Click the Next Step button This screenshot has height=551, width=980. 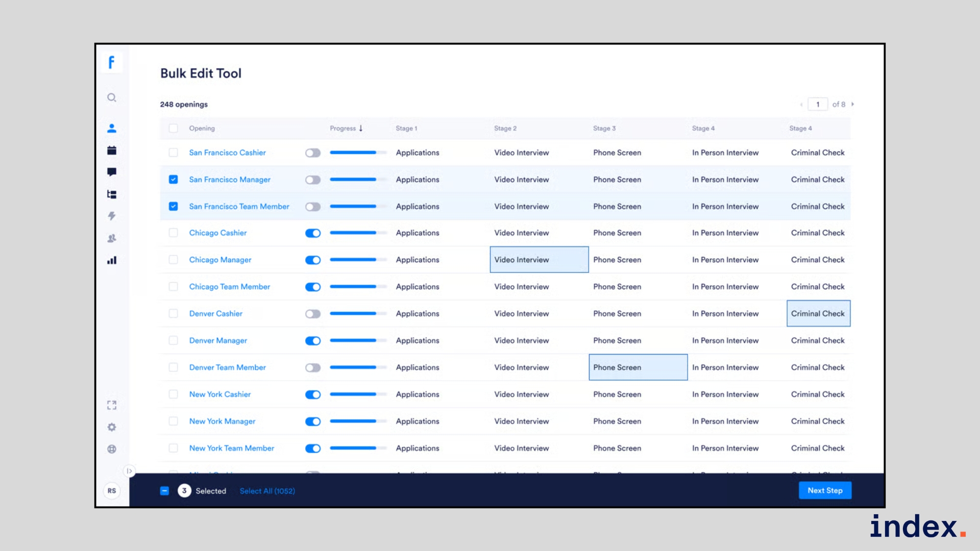coord(824,490)
